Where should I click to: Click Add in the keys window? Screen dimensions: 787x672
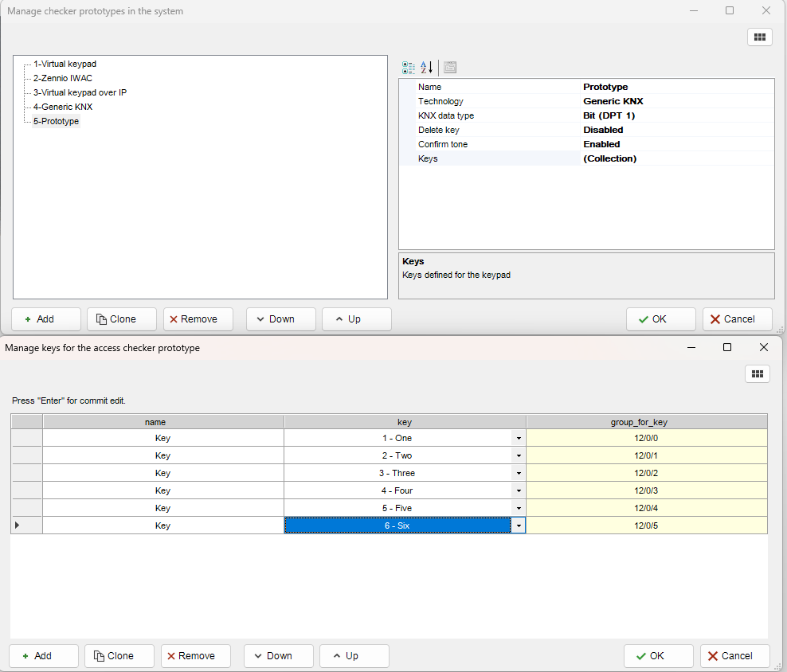(x=44, y=656)
